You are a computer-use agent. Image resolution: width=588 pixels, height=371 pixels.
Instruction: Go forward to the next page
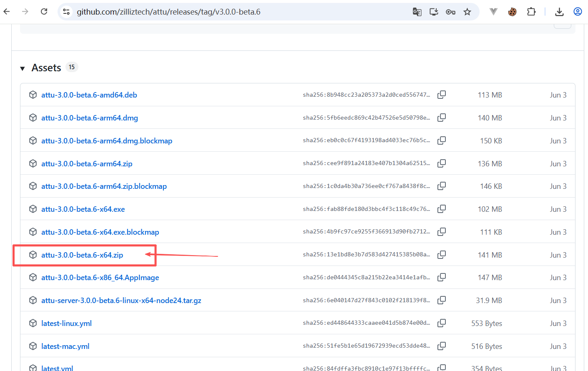coord(25,12)
